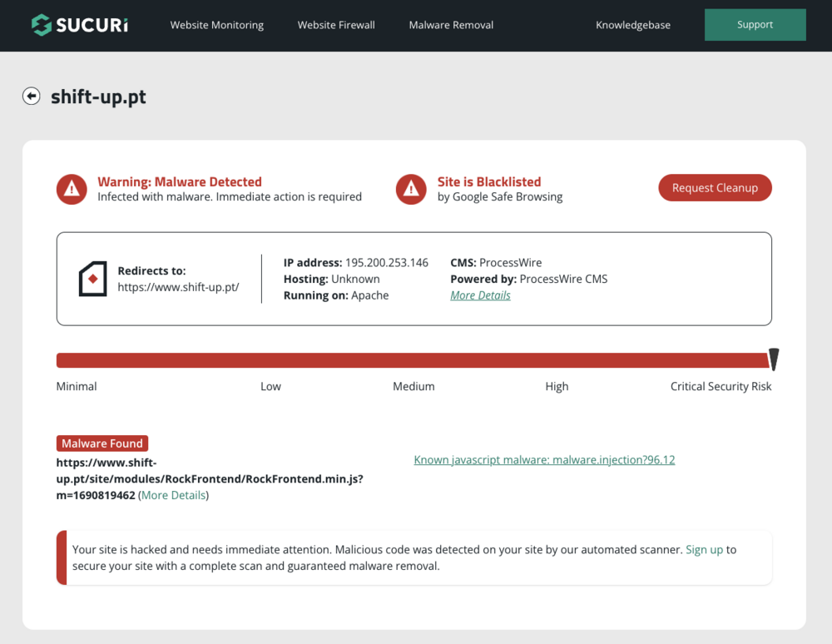Click the risk meter pointer marker

[774, 359]
